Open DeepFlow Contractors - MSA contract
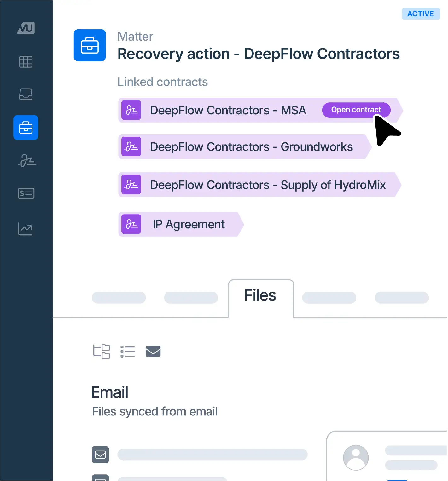 pyautogui.click(x=228, y=111)
